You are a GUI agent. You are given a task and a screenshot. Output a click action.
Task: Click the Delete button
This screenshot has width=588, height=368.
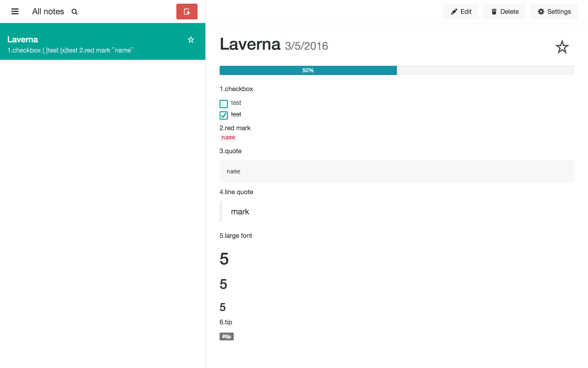point(504,11)
